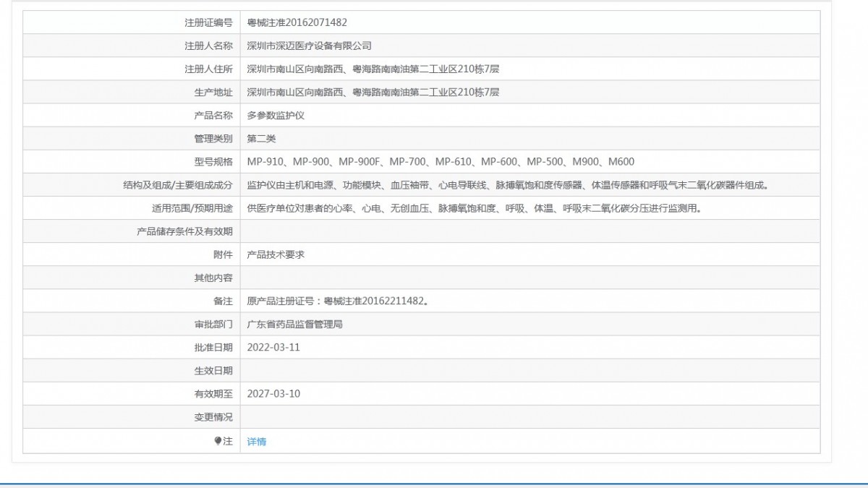Open the 详情 link in the 注 row

(257, 441)
